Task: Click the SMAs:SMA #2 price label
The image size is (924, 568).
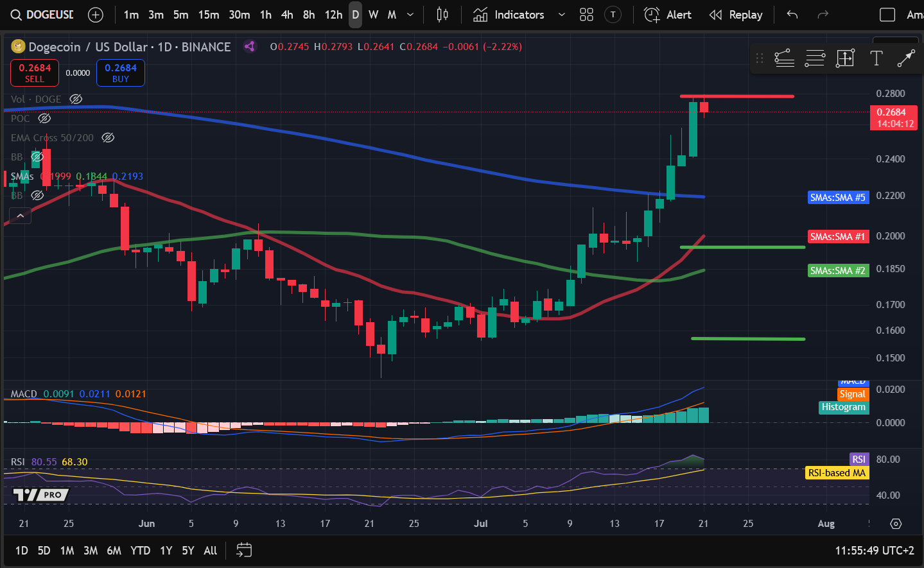Action: [838, 271]
